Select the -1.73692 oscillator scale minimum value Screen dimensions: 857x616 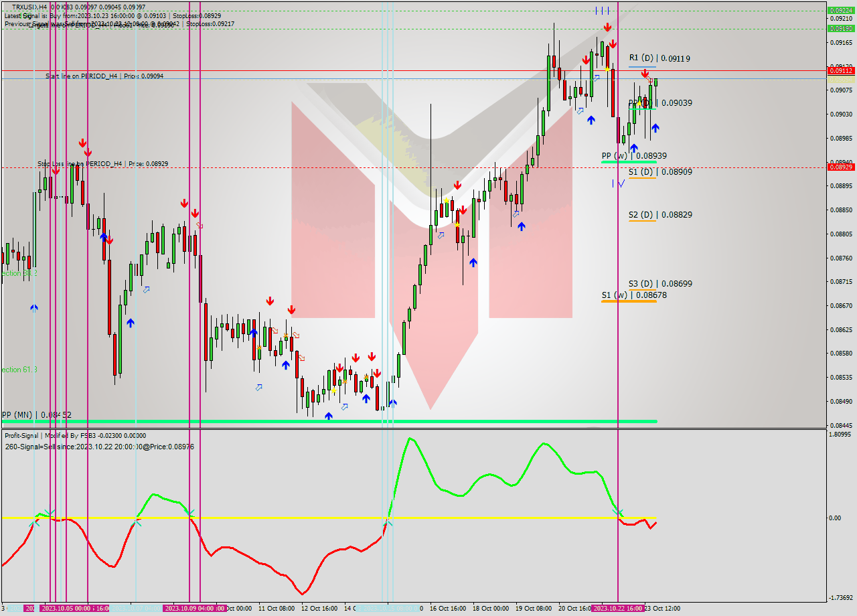840,597
